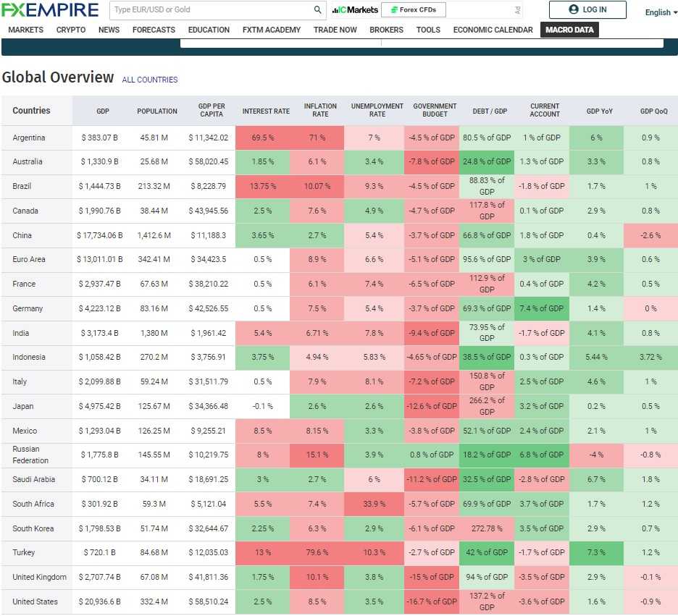Click Turkey's 79.6 % inflation cell

[x=317, y=552]
